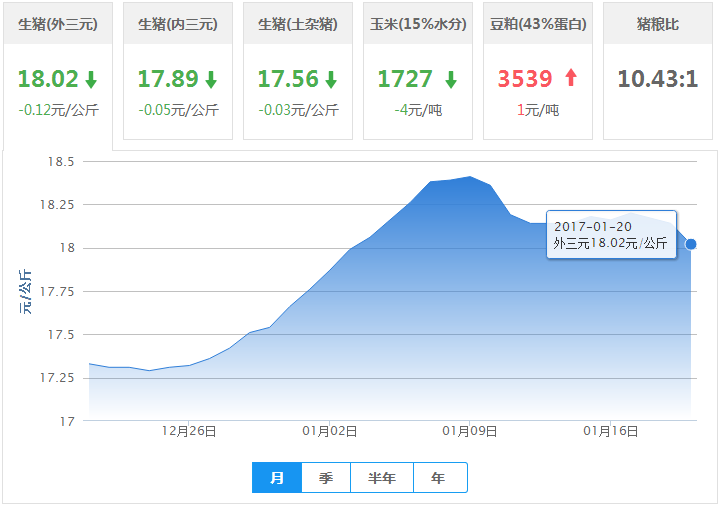Change chart range to 年

click(x=439, y=478)
